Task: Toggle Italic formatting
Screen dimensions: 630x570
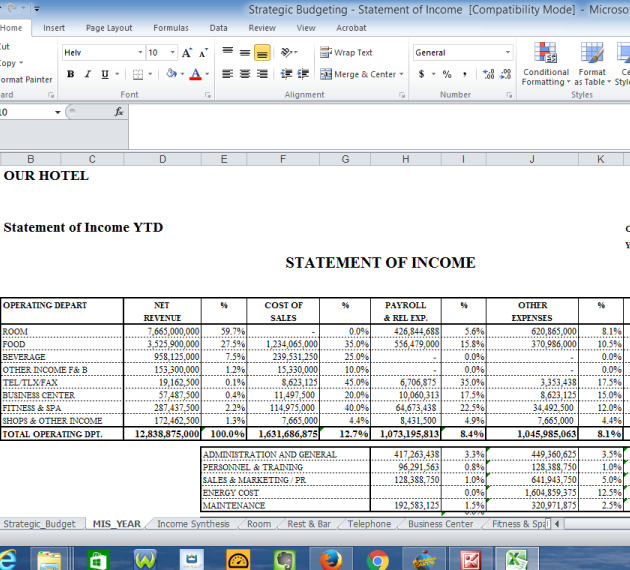Action: pos(88,74)
